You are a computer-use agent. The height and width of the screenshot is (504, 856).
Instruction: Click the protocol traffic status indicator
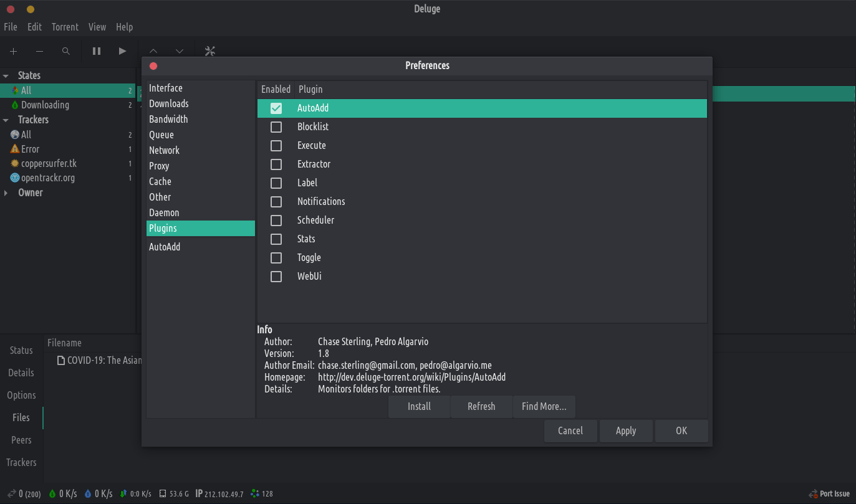point(135,493)
